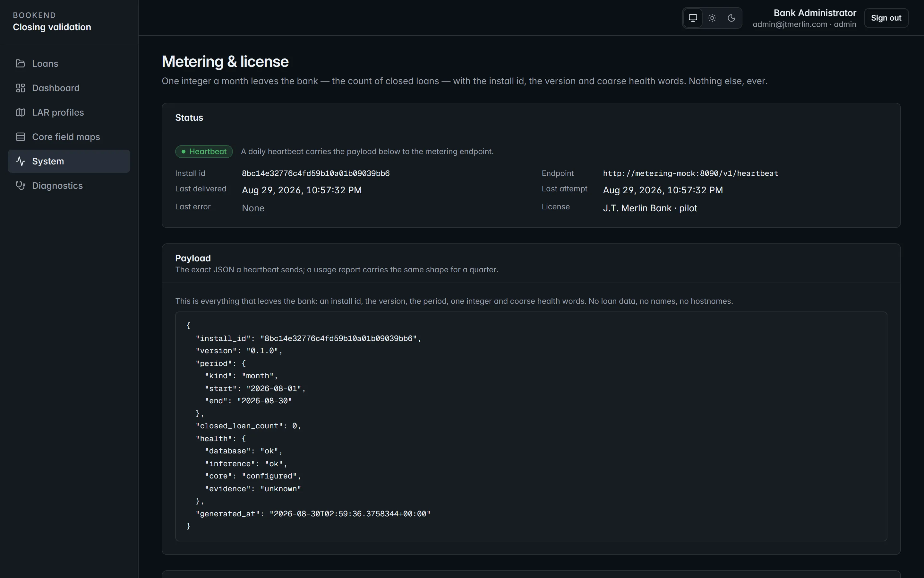Switch to light theme sun icon
This screenshot has height=578, width=924.
712,18
